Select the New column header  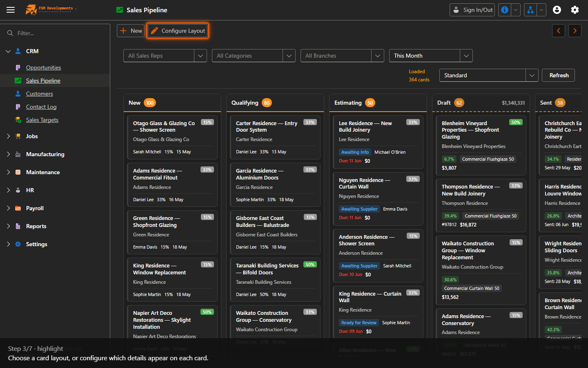pyautogui.click(x=172, y=103)
